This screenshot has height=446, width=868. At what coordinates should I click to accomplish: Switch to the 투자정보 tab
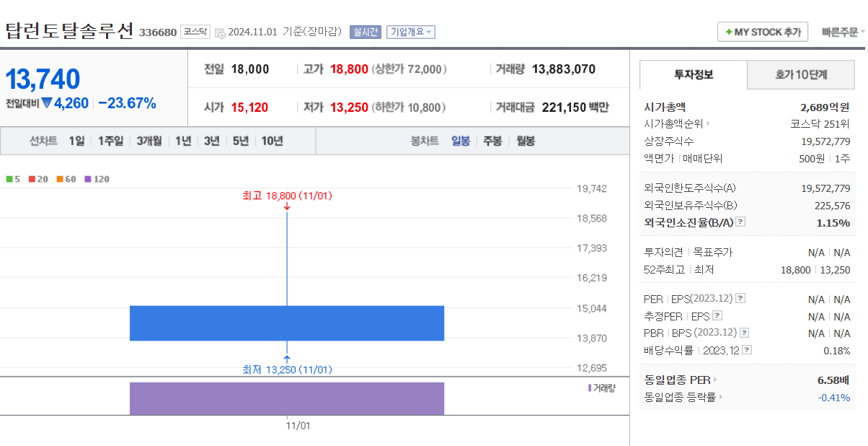tap(694, 74)
